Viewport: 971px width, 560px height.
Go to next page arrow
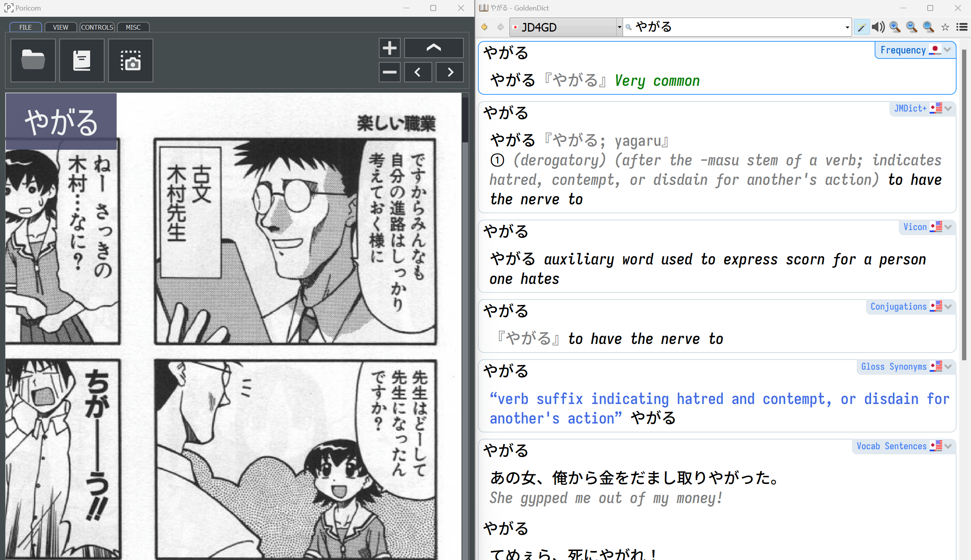click(x=450, y=72)
